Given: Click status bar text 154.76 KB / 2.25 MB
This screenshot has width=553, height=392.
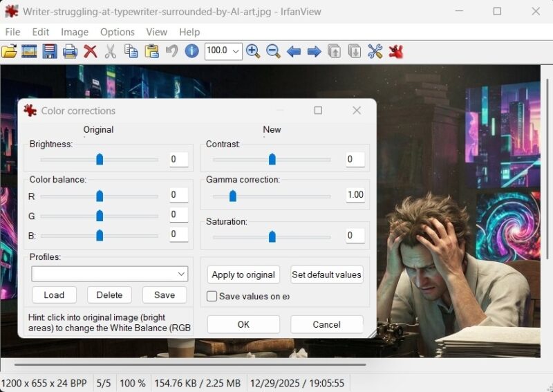Looking at the screenshot, I should point(198,383).
